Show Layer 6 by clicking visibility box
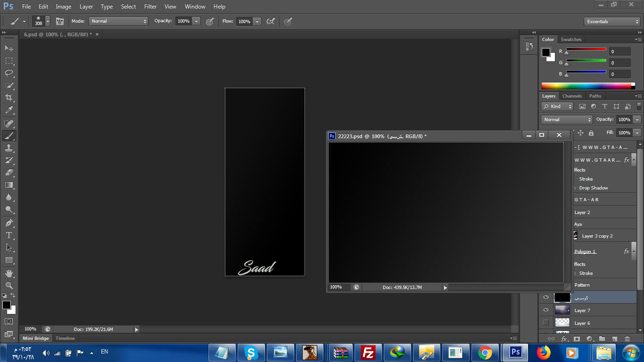The width and height of the screenshot is (644, 362). [546, 323]
